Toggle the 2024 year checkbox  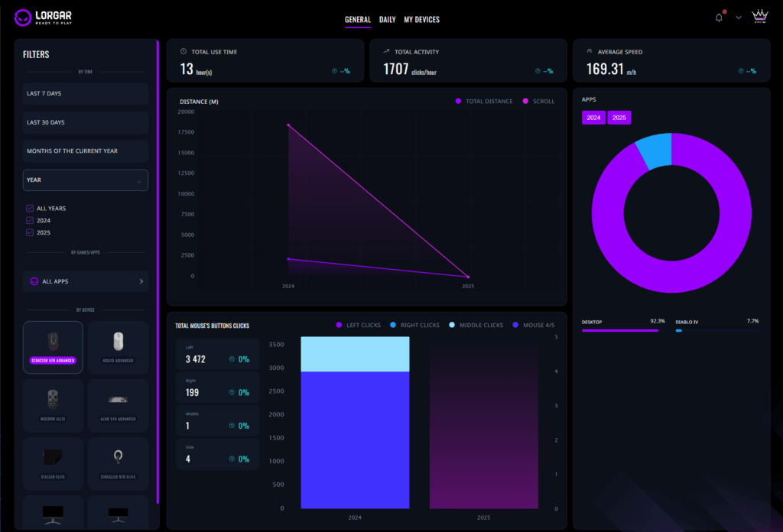(30, 220)
